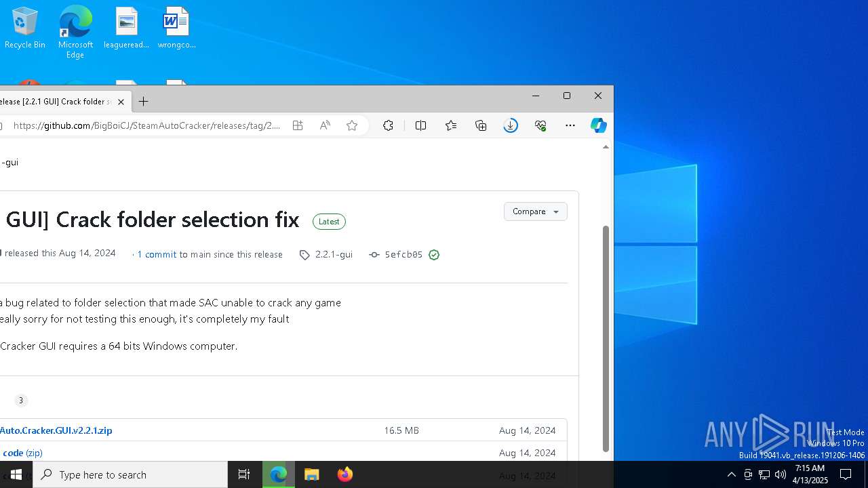Click the scrollbar up arrow
The width and height of the screenshot is (868, 488).
tap(606, 146)
